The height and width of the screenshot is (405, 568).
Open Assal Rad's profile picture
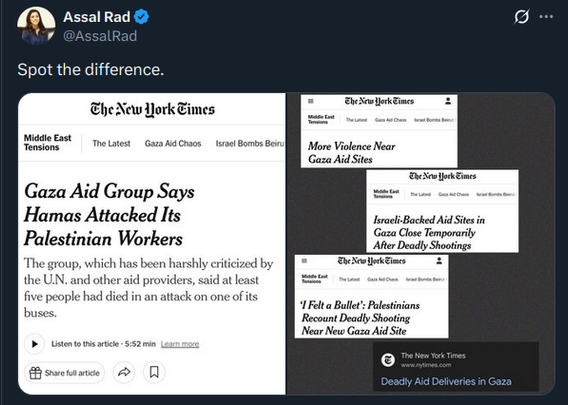tap(36, 26)
